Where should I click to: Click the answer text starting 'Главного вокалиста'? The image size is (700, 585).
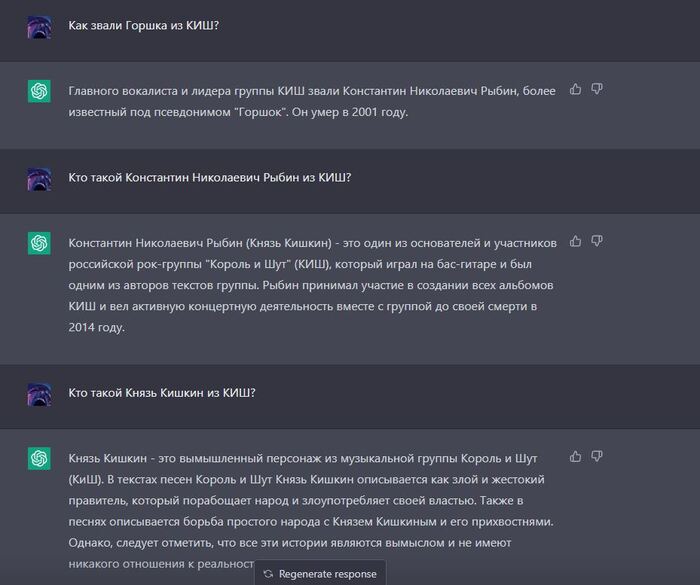click(x=310, y=101)
